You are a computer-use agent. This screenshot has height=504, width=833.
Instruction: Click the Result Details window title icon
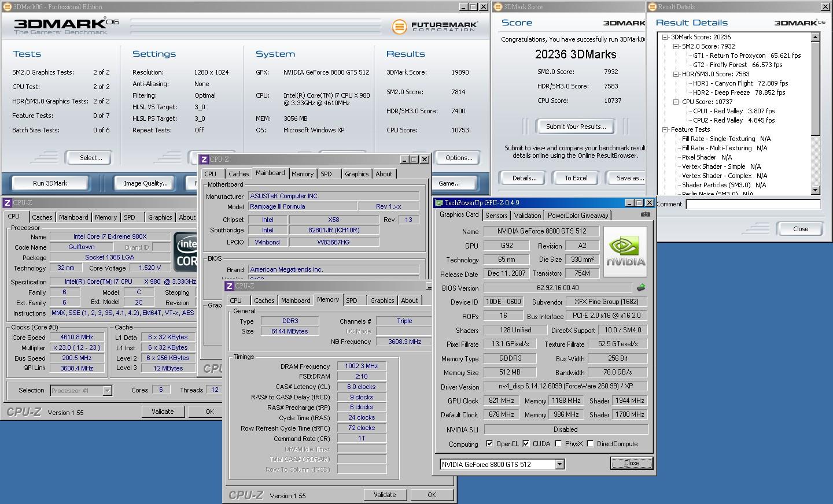(x=653, y=7)
